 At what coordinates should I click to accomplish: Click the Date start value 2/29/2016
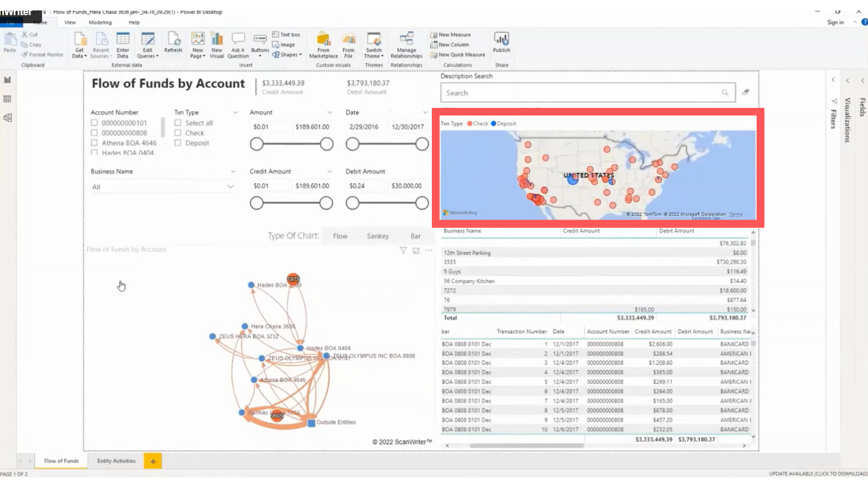[x=364, y=127]
